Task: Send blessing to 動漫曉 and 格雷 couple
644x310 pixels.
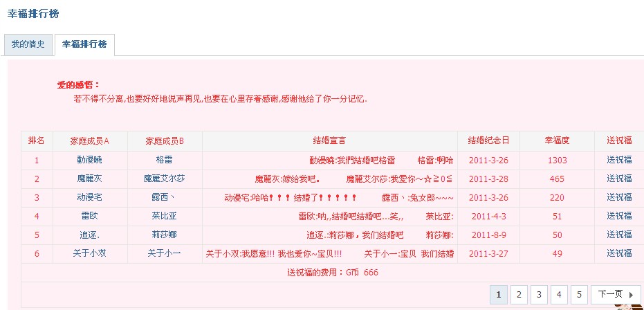Action: [x=619, y=160]
